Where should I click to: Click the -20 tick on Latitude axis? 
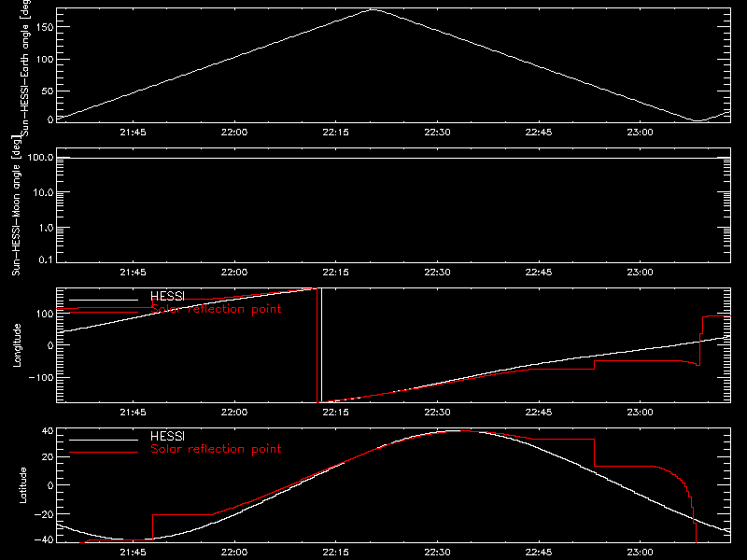pos(44,514)
